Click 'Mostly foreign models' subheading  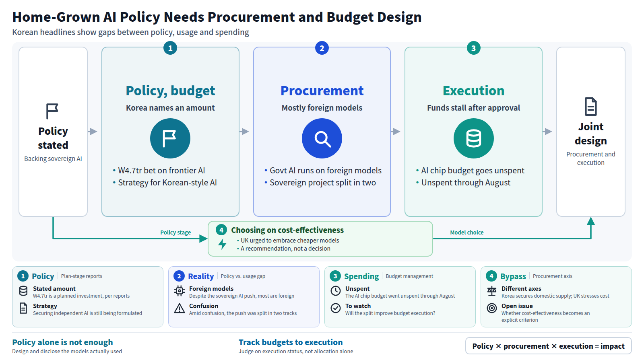(x=322, y=108)
